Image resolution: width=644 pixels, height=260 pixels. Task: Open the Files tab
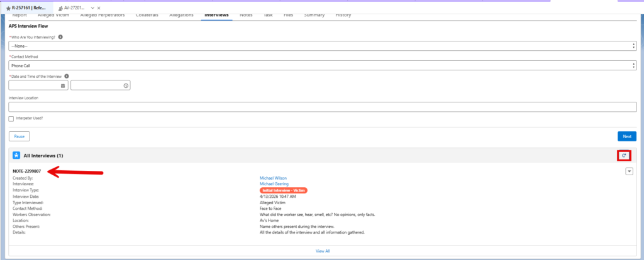(288, 15)
